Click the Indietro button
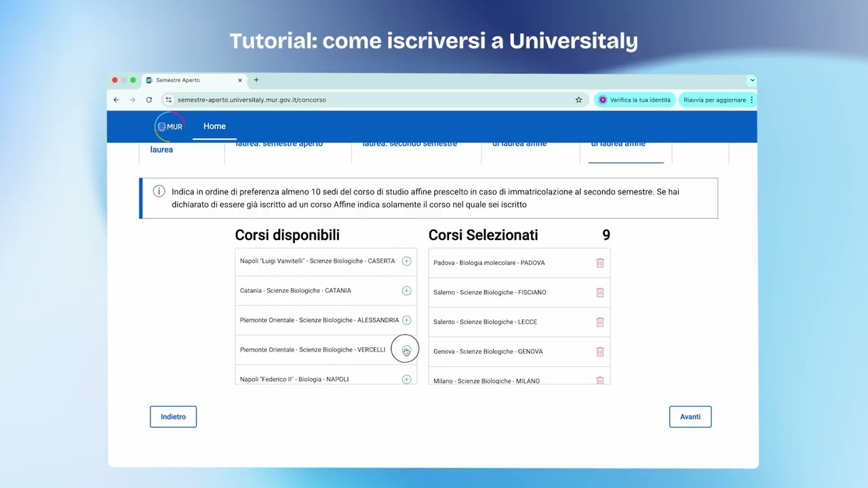868x488 pixels. tap(173, 417)
